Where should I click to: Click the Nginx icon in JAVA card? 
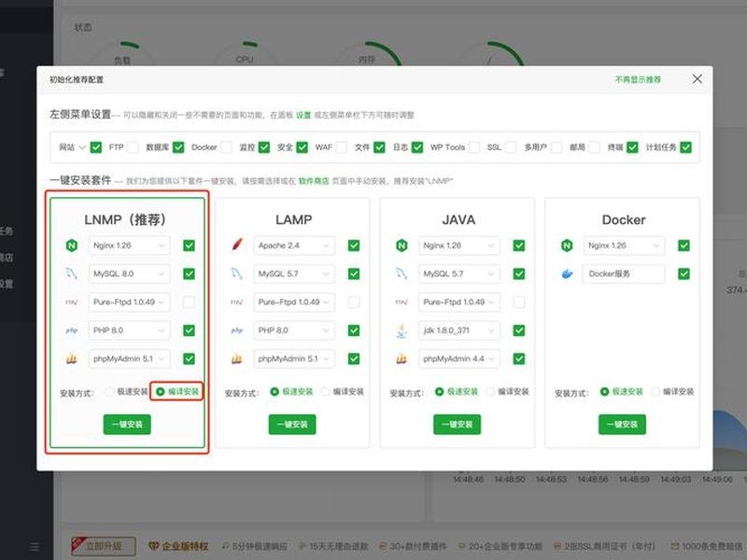click(x=402, y=245)
